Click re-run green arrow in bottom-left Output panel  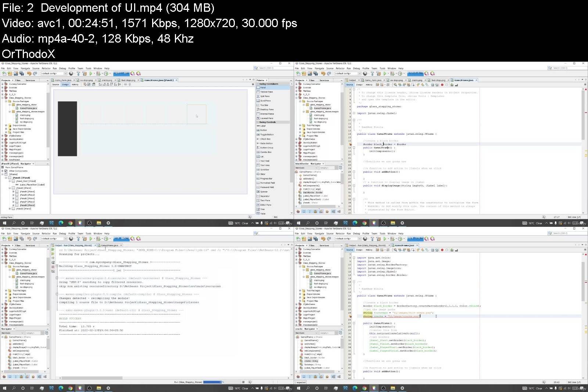click(53, 250)
